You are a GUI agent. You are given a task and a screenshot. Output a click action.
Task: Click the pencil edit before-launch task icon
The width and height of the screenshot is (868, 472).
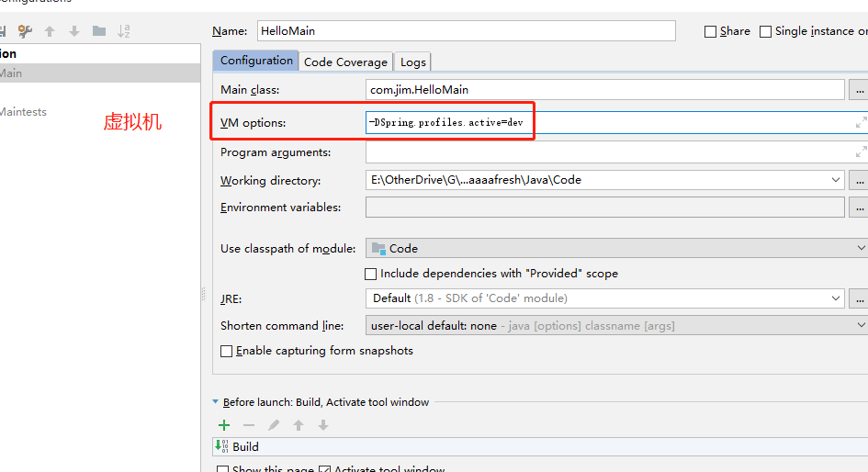(x=274, y=425)
